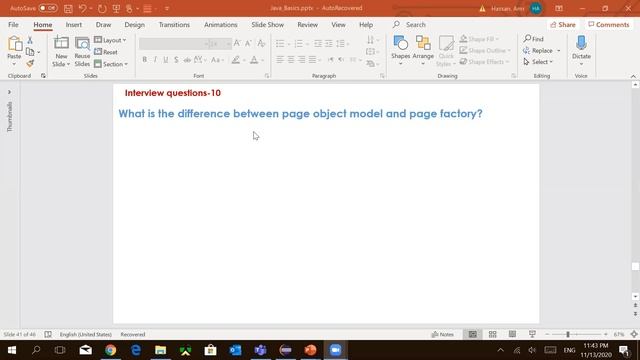This screenshot has width=640, height=360.
Task: Toggle Underline formatting
Action: point(166,60)
